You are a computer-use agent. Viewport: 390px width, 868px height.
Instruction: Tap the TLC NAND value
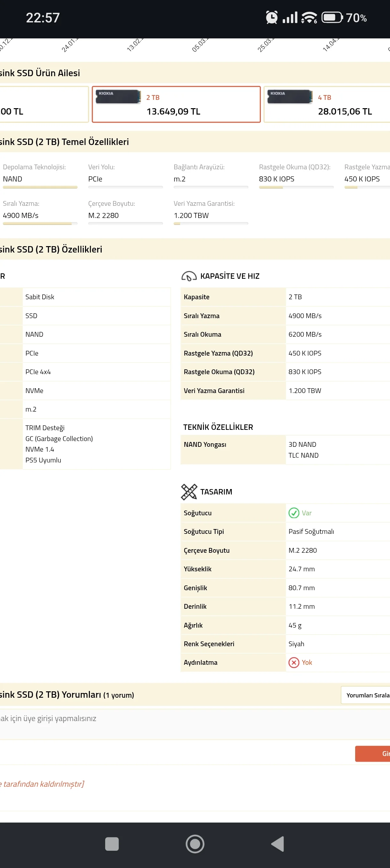pyautogui.click(x=303, y=455)
